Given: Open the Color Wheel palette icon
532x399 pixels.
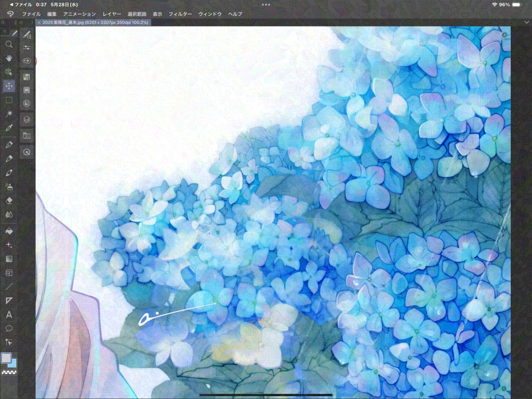Looking at the screenshot, I should click(x=27, y=103).
